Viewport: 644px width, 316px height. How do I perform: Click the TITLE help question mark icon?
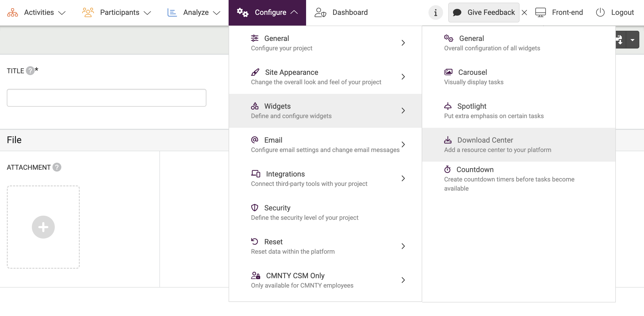coord(30,71)
